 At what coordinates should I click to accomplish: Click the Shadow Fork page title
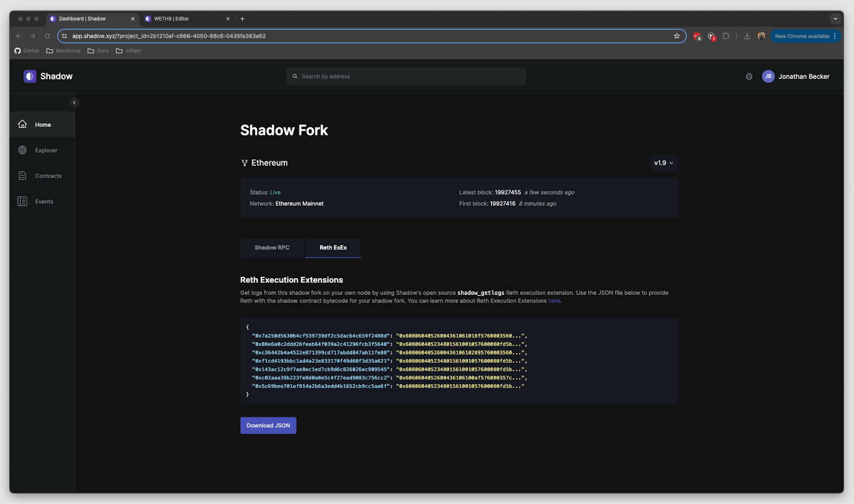click(x=284, y=130)
